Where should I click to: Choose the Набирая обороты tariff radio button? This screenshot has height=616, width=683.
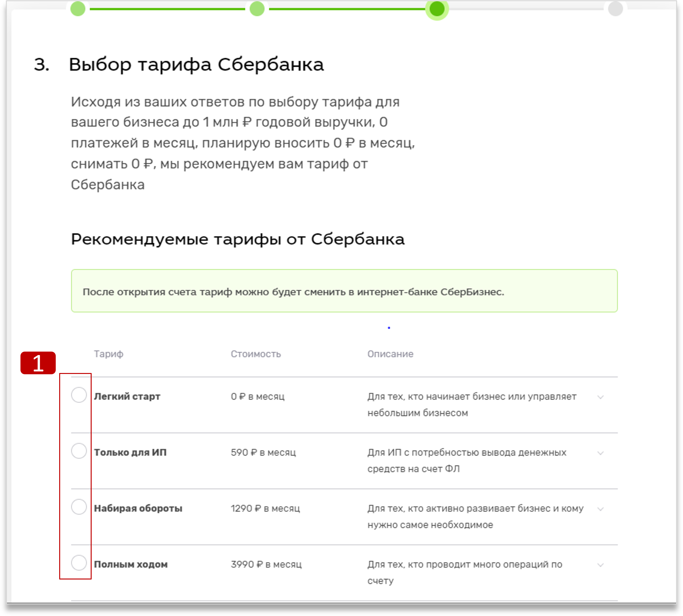[79, 506]
